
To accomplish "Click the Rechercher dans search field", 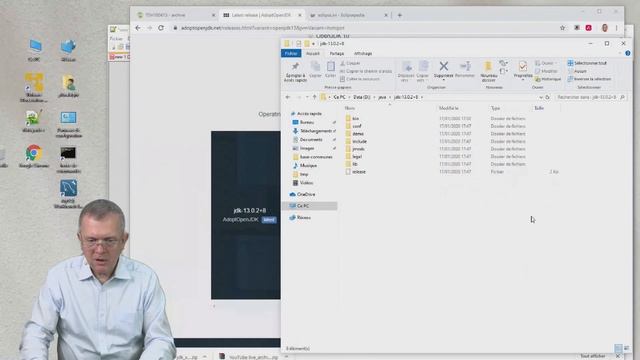I will 590,97.
